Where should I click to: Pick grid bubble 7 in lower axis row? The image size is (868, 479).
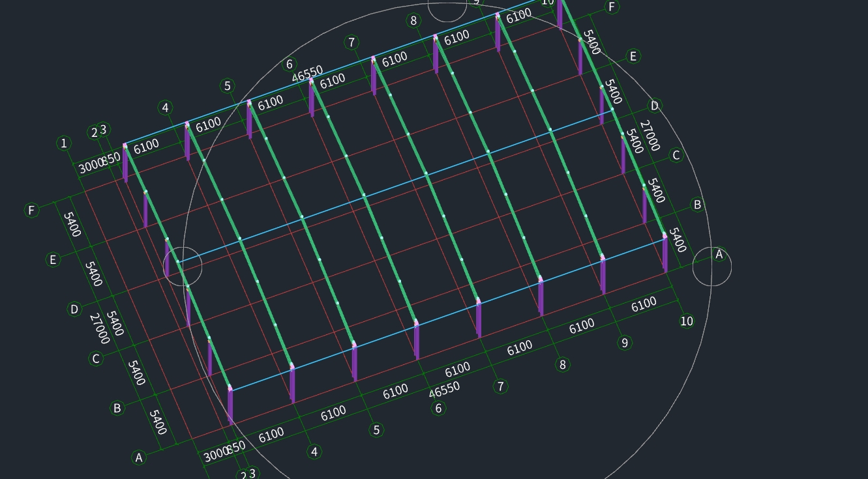tap(500, 386)
